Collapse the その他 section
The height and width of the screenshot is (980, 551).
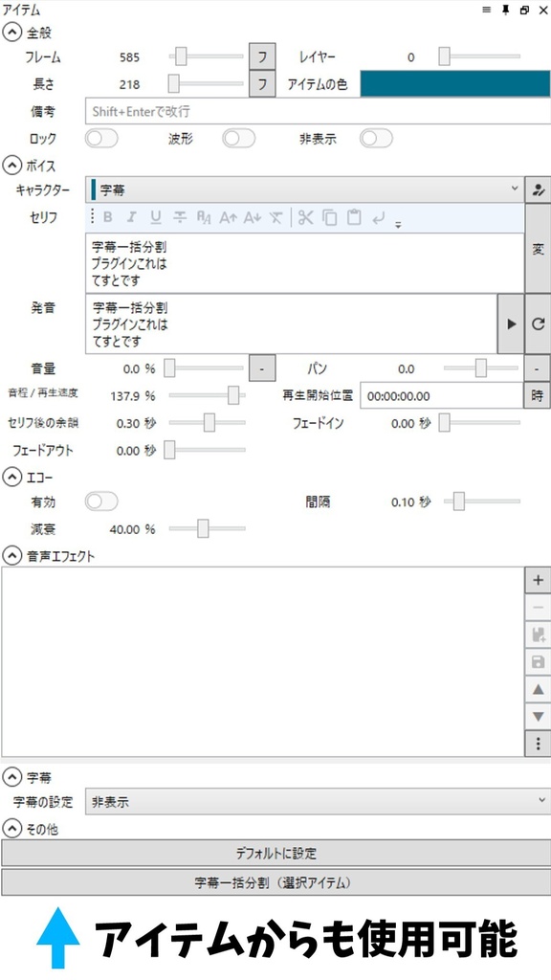pyautogui.click(x=11, y=829)
